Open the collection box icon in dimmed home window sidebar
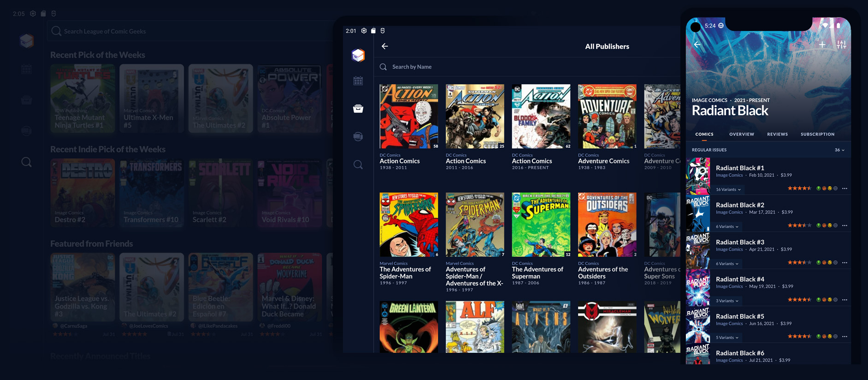This screenshot has height=380, width=868. pos(27,100)
